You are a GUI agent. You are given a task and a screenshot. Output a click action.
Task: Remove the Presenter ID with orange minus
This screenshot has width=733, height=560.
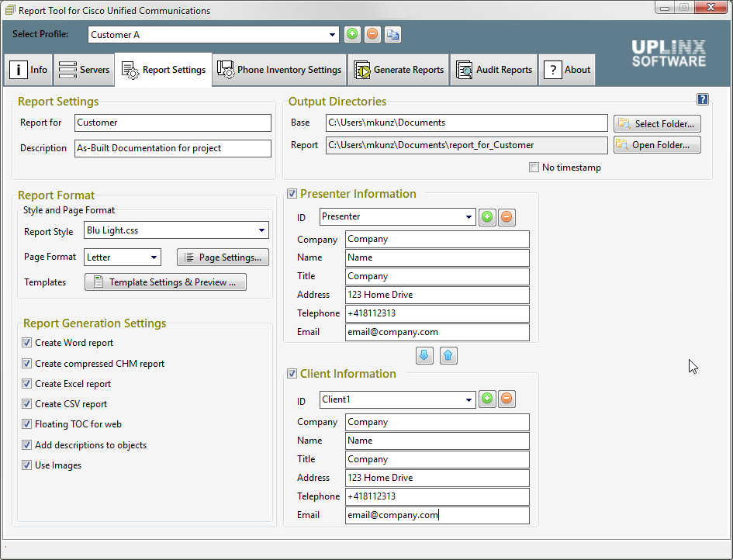pos(507,217)
